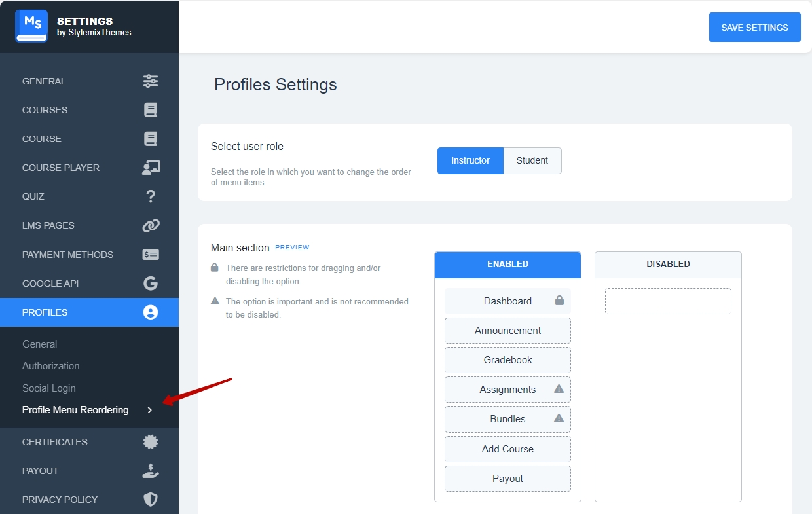The image size is (812, 514).
Task: Switch user role to Student
Action: pyautogui.click(x=532, y=160)
